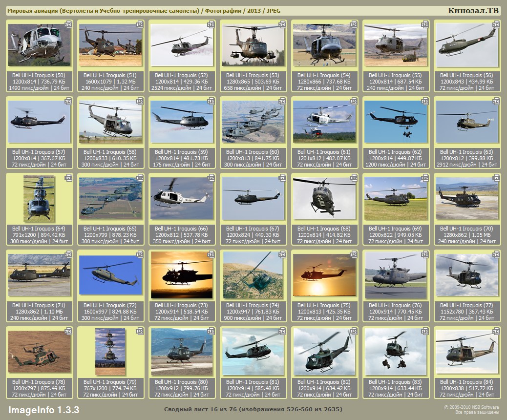
Task: Click JPG badge on Iroquois (68) thumbnail
Action: (x=354, y=178)
